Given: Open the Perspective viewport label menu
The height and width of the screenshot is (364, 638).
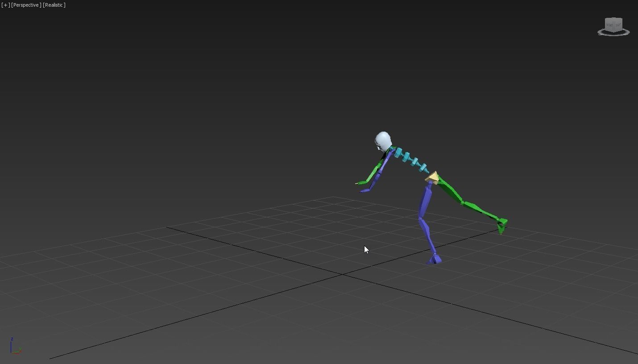Looking at the screenshot, I should pos(26,5).
